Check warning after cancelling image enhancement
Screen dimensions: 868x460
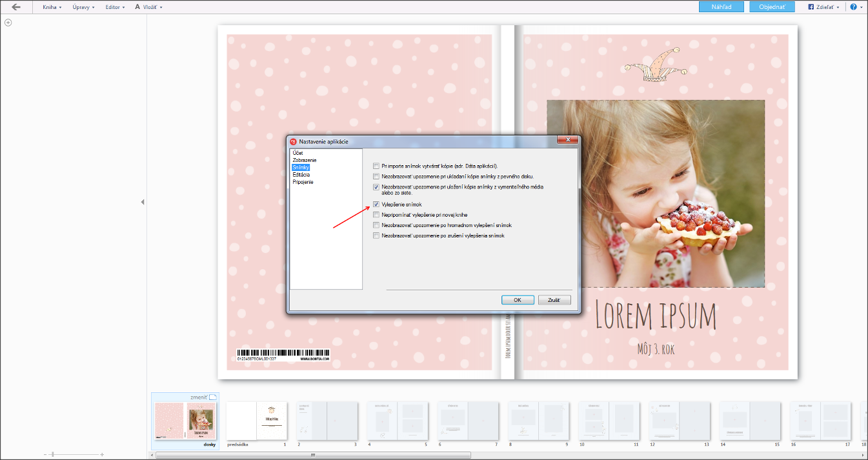pyautogui.click(x=376, y=235)
